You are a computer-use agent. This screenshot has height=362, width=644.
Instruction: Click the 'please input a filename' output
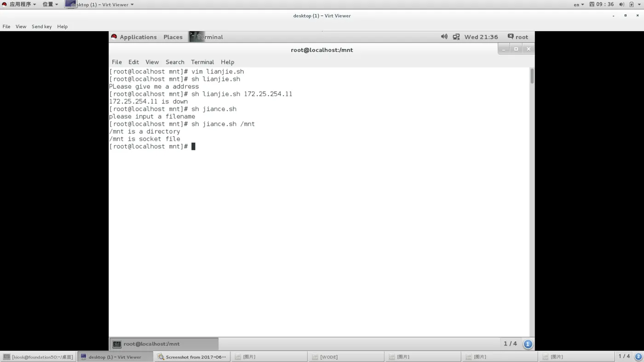pos(152,117)
